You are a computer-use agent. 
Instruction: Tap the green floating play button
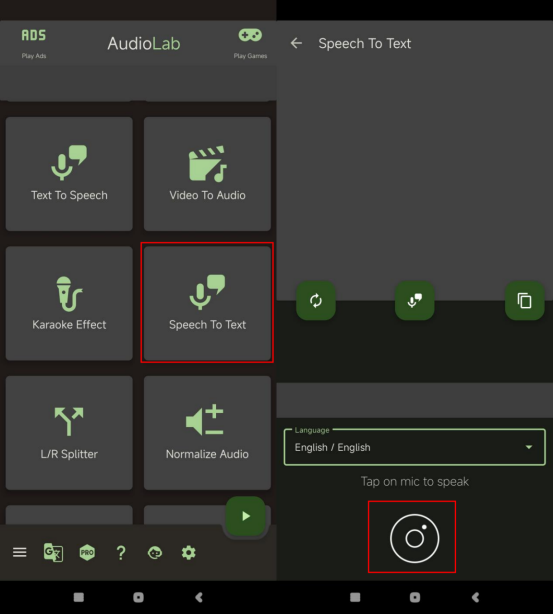click(246, 516)
